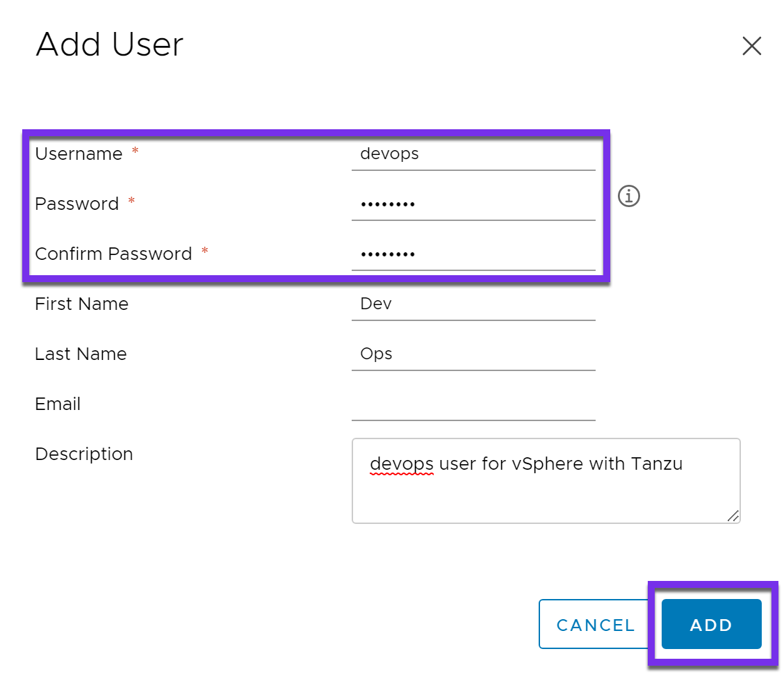Viewport: 784px width, 681px height.
Task: Click the Confirm Password field label
Action: click(113, 254)
